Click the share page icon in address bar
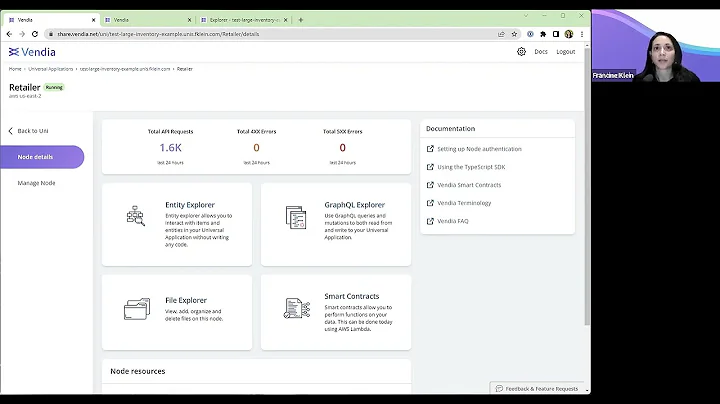The height and width of the screenshot is (404, 720). tap(501, 34)
